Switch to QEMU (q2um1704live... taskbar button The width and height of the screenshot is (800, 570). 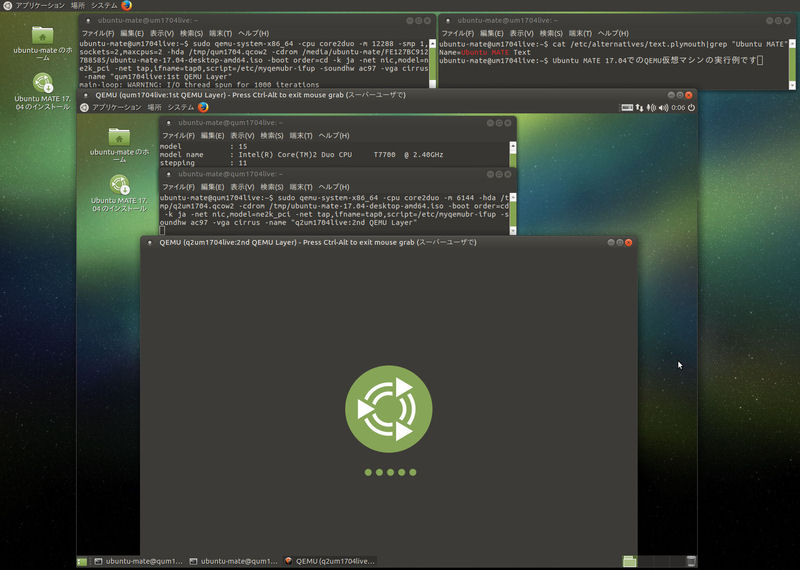(330, 561)
